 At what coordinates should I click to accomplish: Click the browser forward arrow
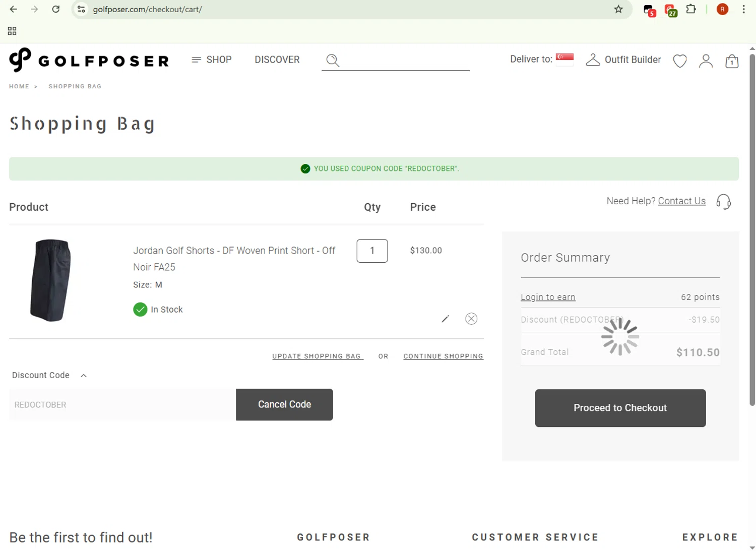[x=34, y=9]
